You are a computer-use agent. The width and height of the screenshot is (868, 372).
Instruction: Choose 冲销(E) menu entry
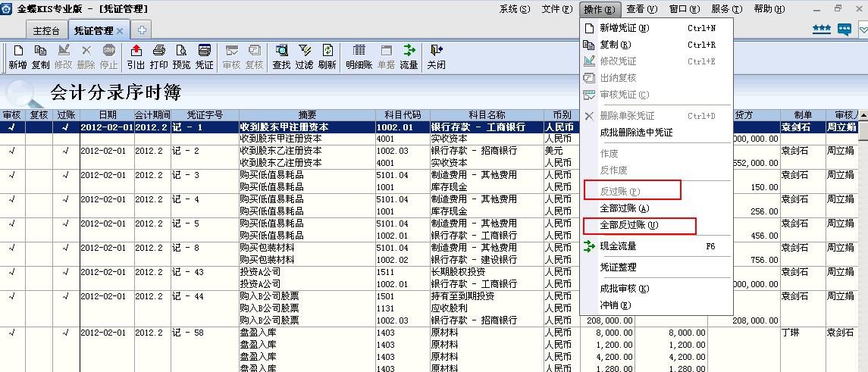point(656,305)
